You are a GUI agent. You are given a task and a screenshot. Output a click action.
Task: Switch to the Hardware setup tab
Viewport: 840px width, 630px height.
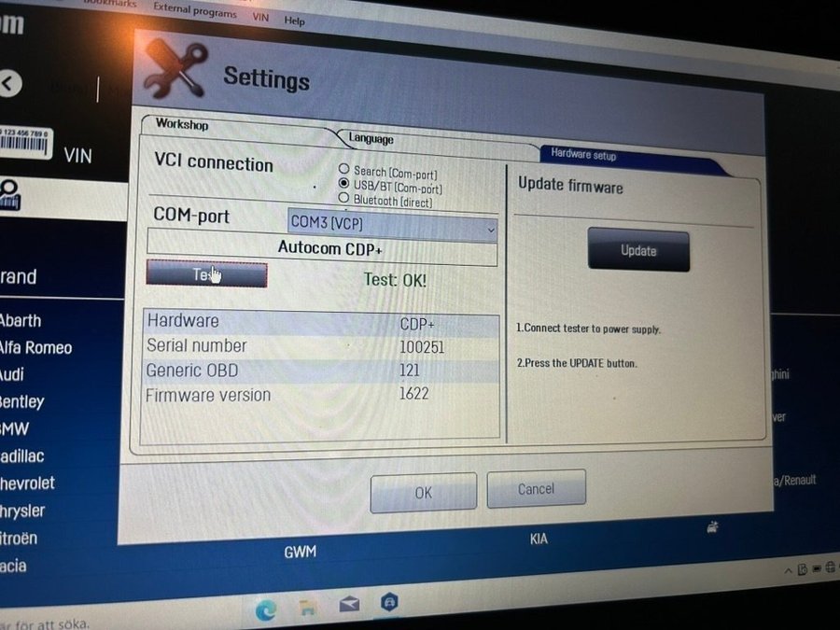(583, 154)
